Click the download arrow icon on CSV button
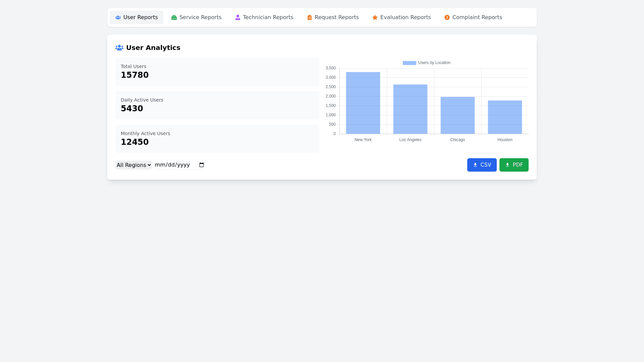The height and width of the screenshot is (362, 644). 475,165
